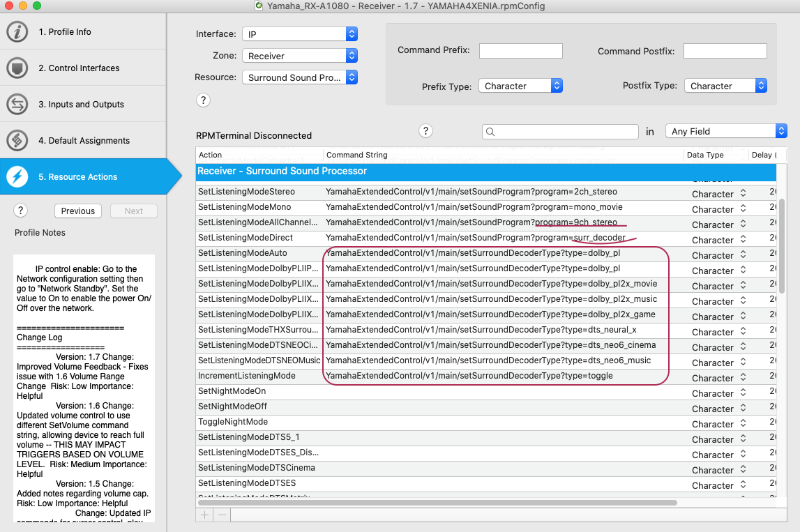Click the help icon next to search field
The image size is (800, 532).
425,131
